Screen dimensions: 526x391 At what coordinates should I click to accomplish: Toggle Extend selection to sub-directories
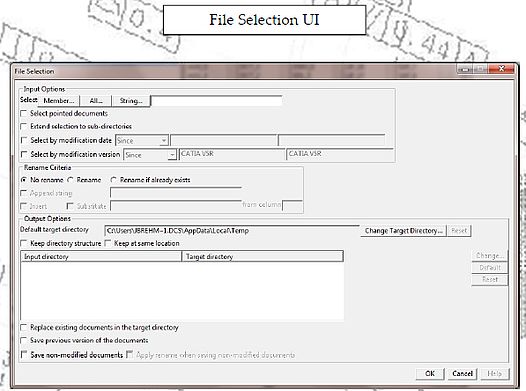pyautogui.click(x=24, y=126)
